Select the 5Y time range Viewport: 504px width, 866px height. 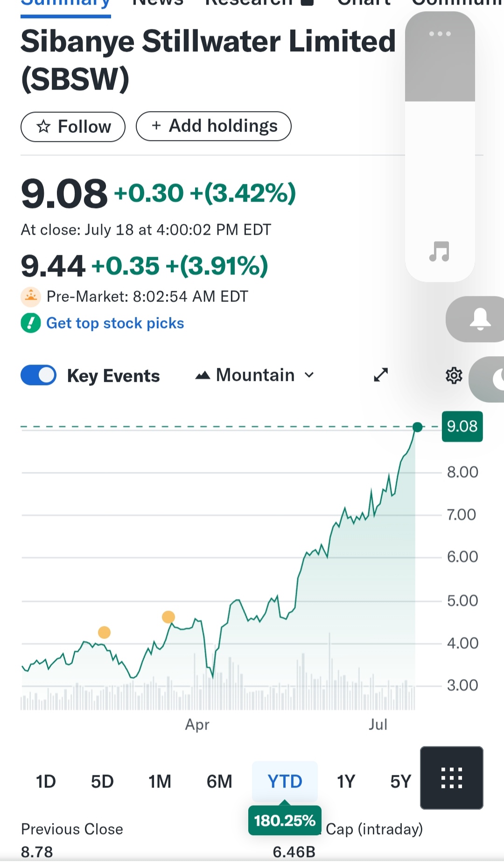400,781
